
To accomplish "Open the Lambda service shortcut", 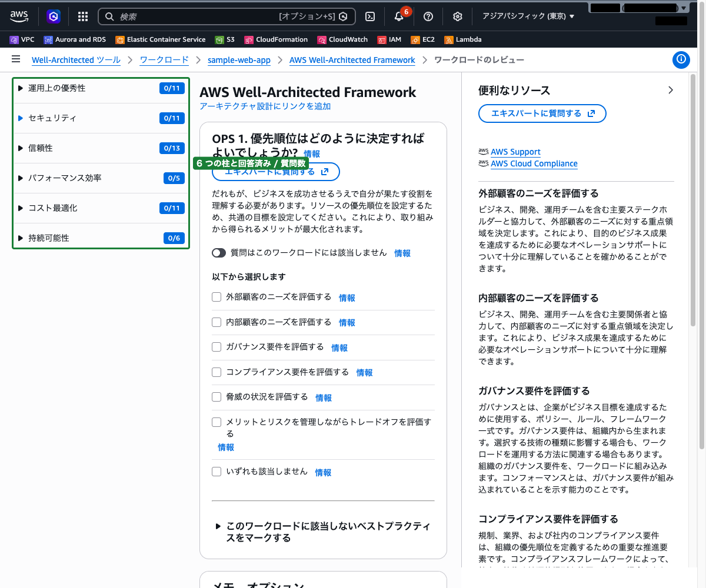I will pyautogui.click(x=462, y=39).
